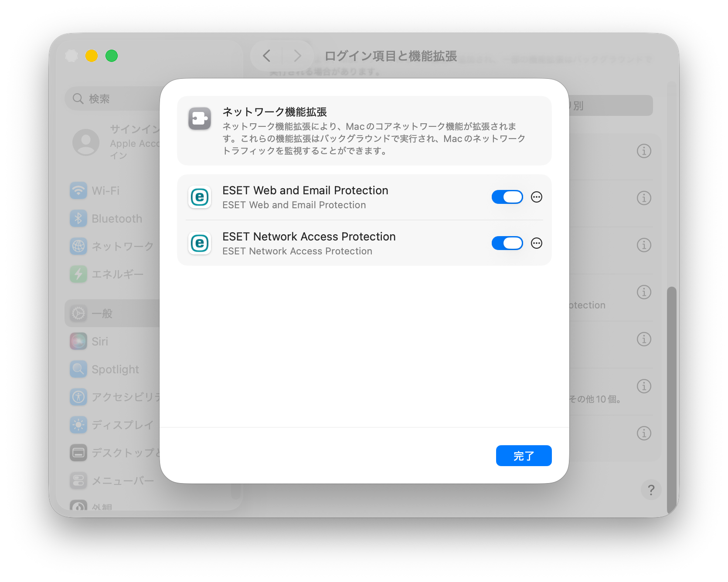Open エネルギー settings in sidebar
Image resolution: width=728 pixels, height=582 pixels.
pyautogui.click(x=117, y=274)
